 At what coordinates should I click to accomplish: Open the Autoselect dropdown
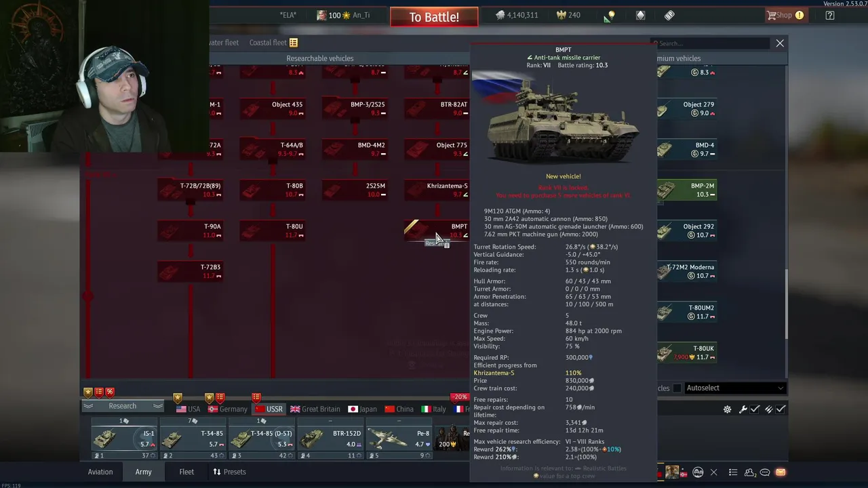pos(734,388)
